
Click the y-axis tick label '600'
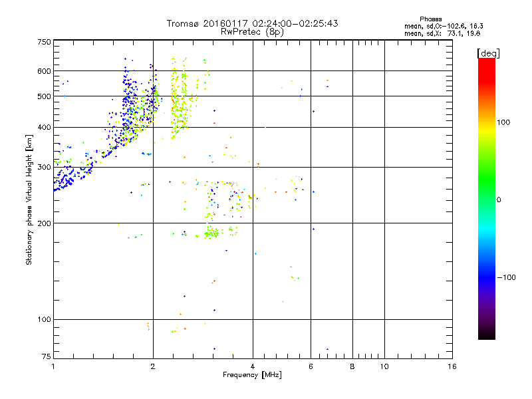tap(45, 71)
